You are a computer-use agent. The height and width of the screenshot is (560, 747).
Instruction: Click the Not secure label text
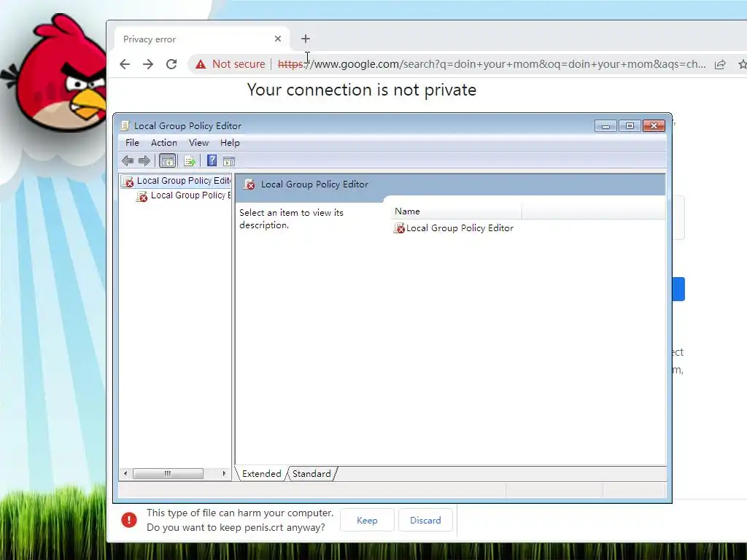pos(239,64)
